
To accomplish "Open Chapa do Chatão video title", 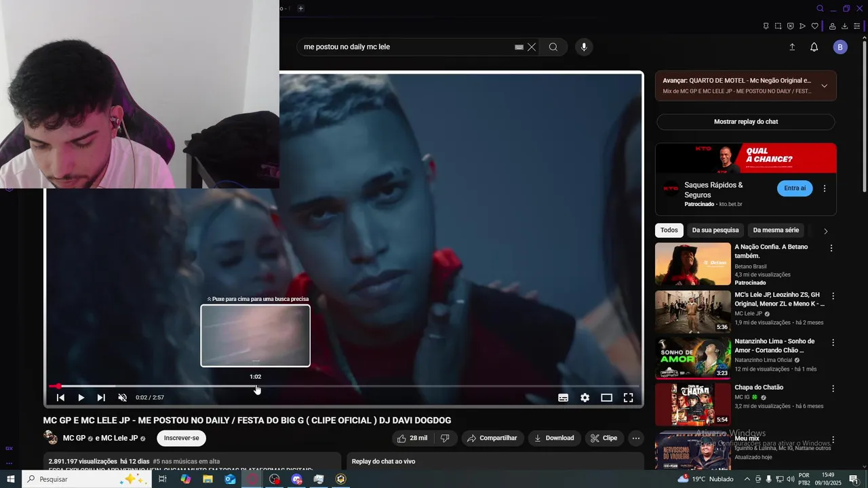I will tap(759, 388).
